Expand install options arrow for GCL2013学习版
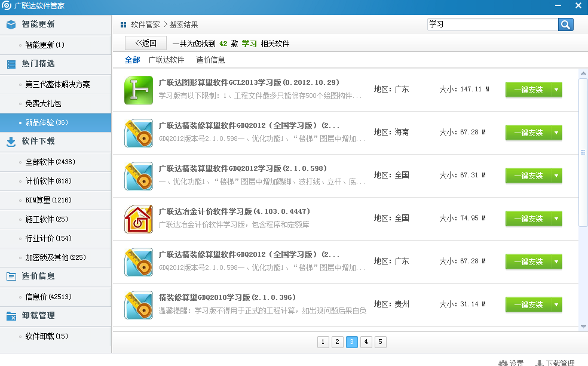The width and height of the screenshot is (588, 366). coord(556,90)
